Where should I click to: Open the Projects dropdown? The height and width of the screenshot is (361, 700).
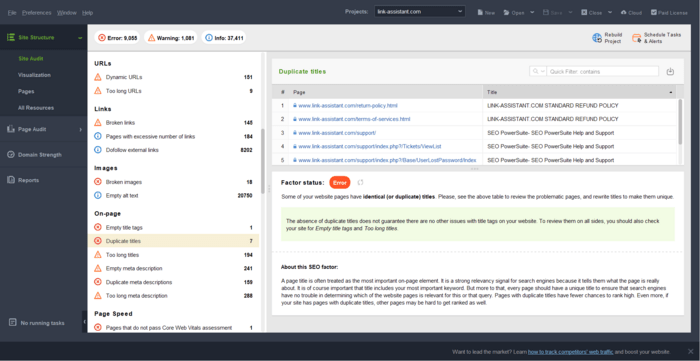[420, 12]
